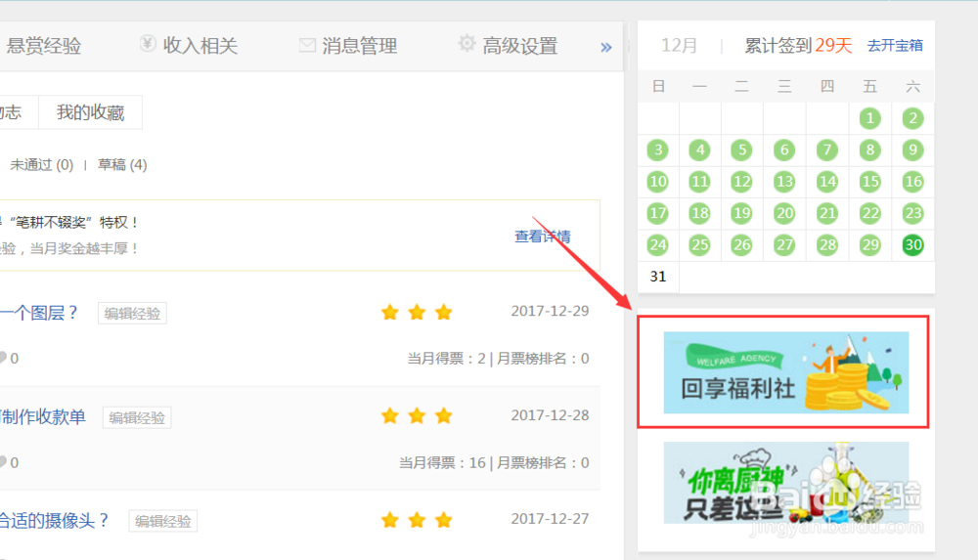This screenshot has width=978, height=560.
Task: Click calendar day 5 check-in circle
Action: coord(741,150)
